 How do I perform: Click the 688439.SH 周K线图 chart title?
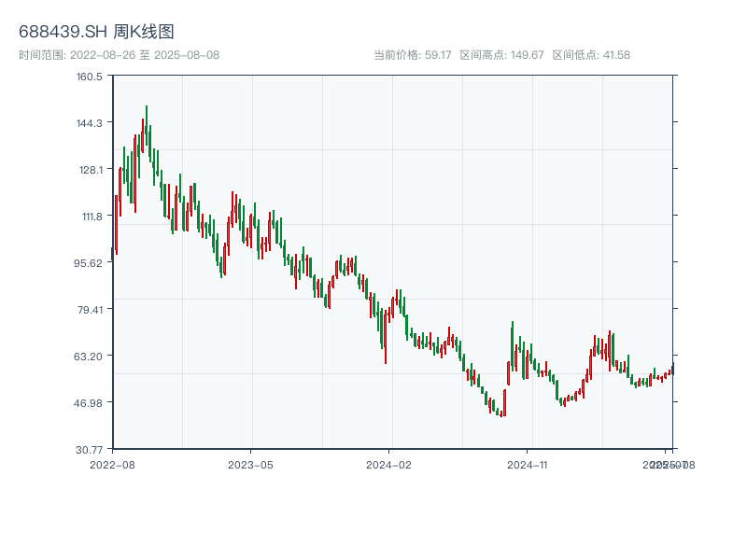point(96,32)
